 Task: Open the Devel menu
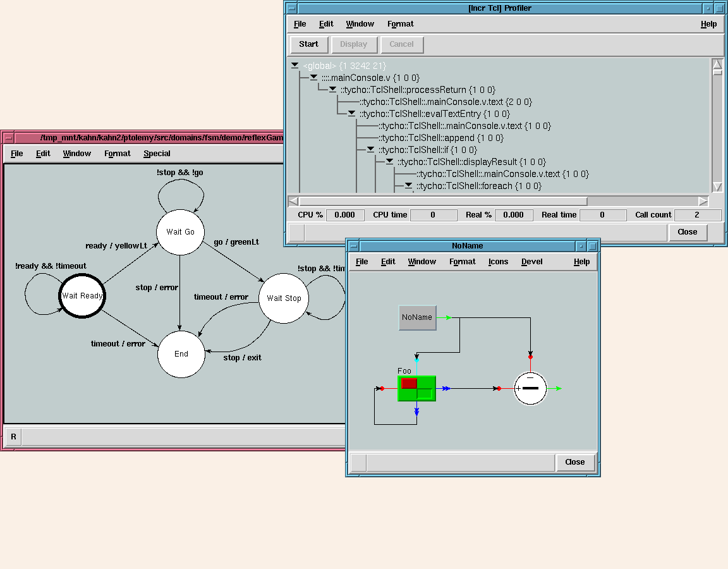click(x=531, y=262)
